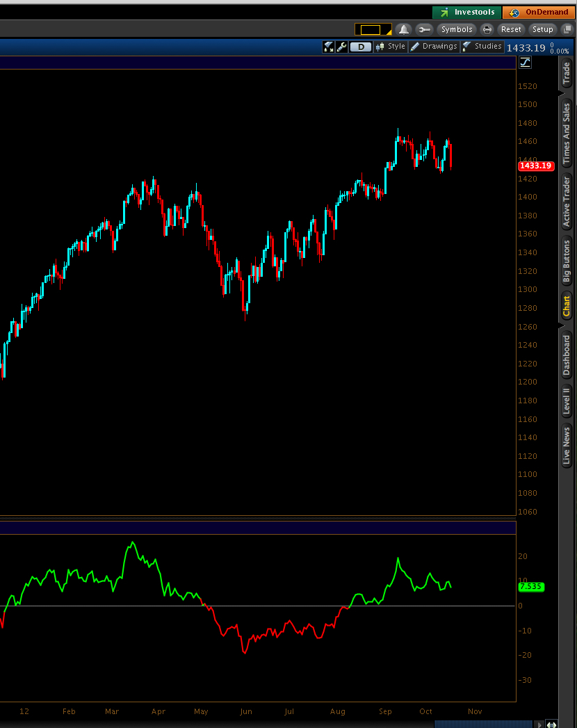This screenshot has width=577, height=728.
Task: Open the Drawings menu
Action: 434,47
